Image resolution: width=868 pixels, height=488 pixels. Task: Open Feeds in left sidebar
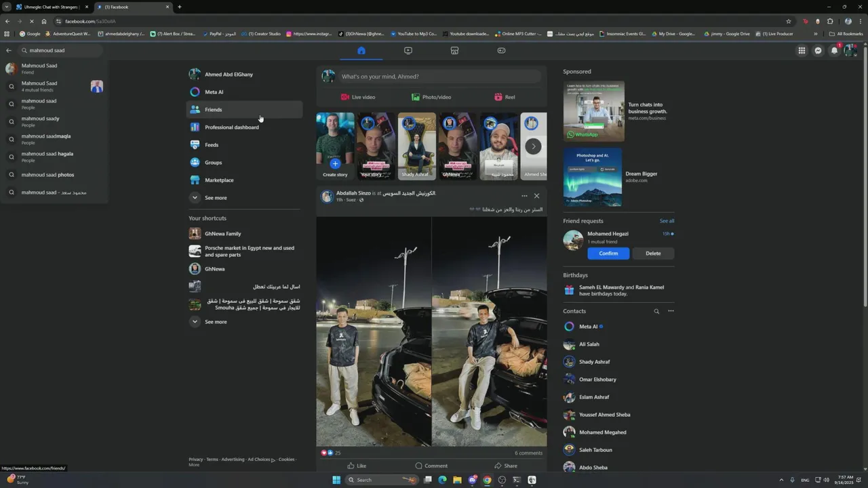pos(244,144)
